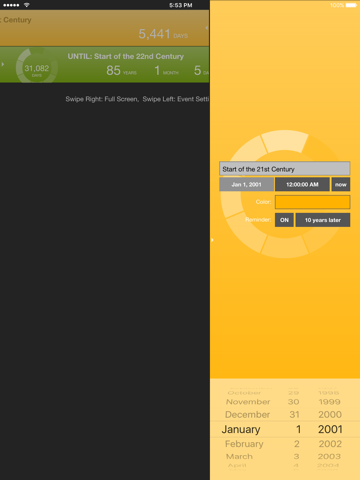Open the date button 'Jan 1, 2001'

pyautogui.click(x=246, y=184)
